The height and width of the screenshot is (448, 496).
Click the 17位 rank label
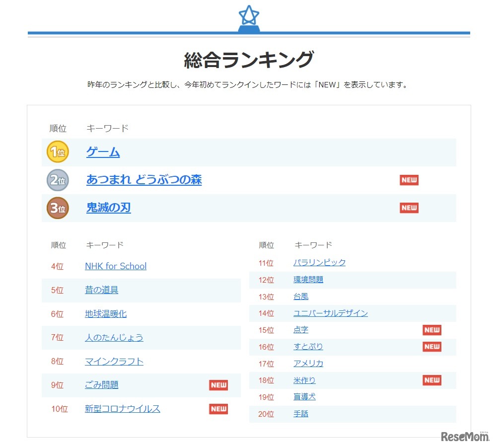(x=266, y=364)
